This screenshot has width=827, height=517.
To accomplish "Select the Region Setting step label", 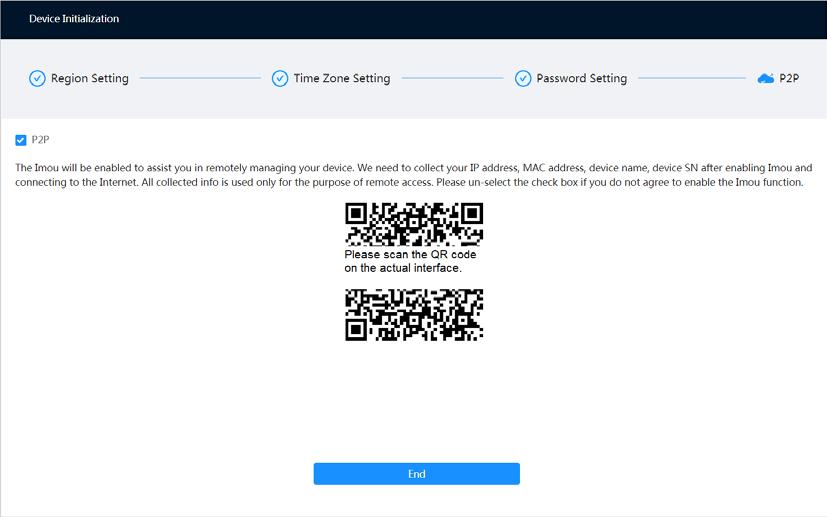I will pos(90,78).
